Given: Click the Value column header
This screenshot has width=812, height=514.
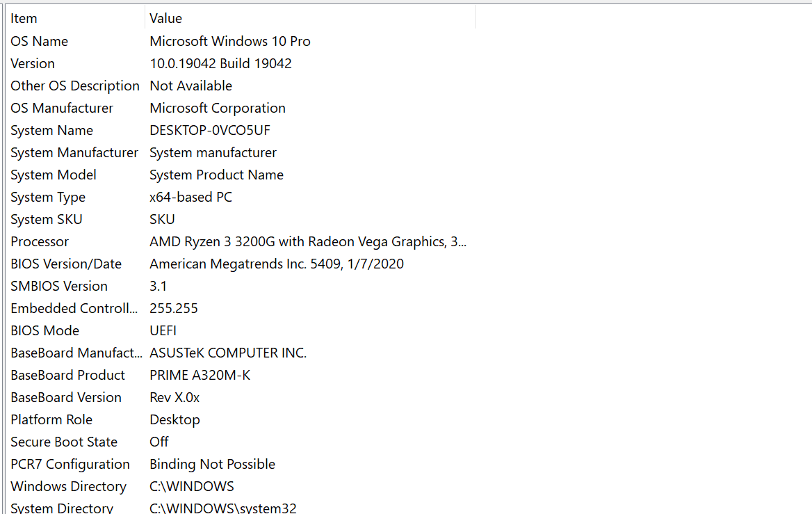Looking at the screenshot, I should pos(165,19).
